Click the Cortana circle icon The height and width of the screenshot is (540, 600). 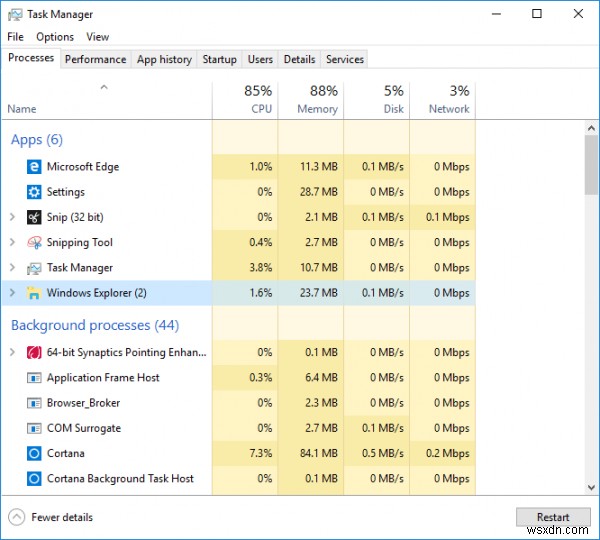point(34,454)
